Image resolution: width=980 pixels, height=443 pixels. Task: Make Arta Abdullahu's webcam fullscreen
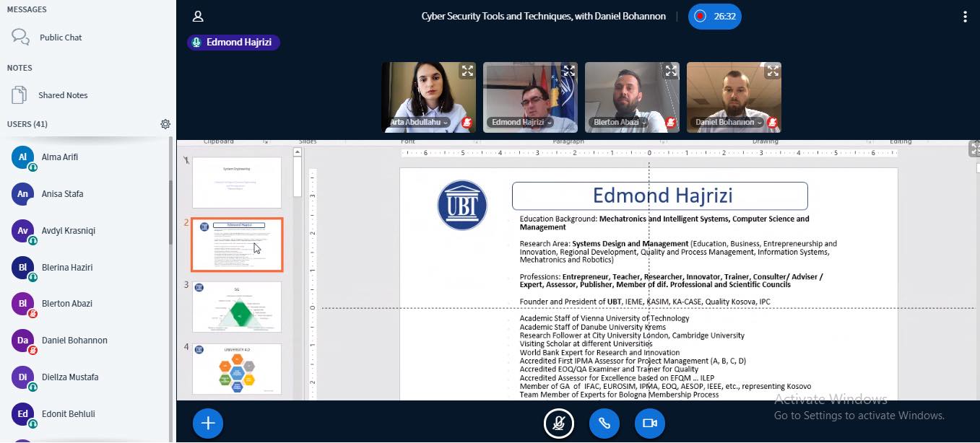[x=467, y=71]
